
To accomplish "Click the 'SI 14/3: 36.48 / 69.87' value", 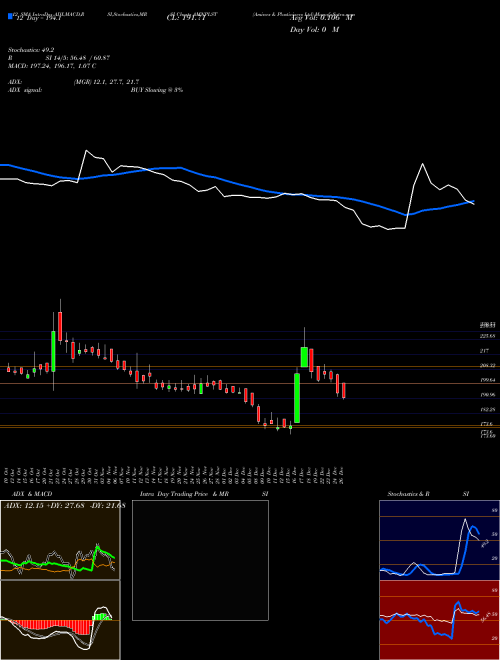I will [x=78, y=58].
